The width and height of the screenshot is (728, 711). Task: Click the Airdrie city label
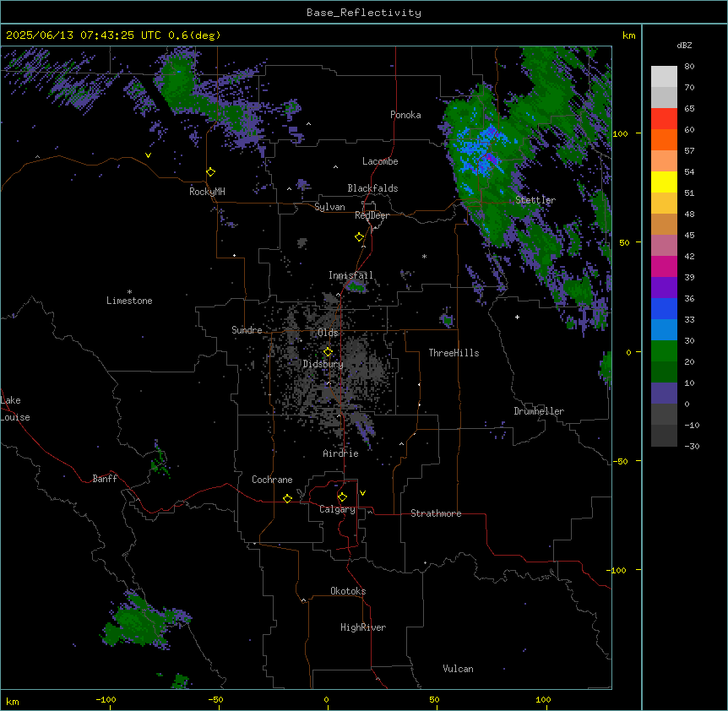pyautogui.click(x=341, y=453)
